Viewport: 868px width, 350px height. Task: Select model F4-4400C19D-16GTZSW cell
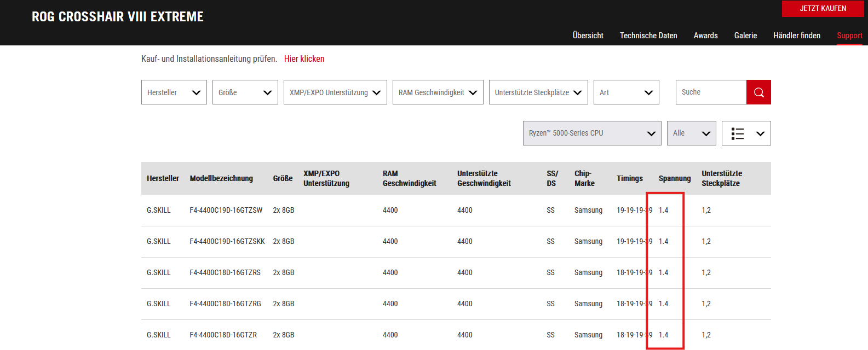[x=226, y=210]
